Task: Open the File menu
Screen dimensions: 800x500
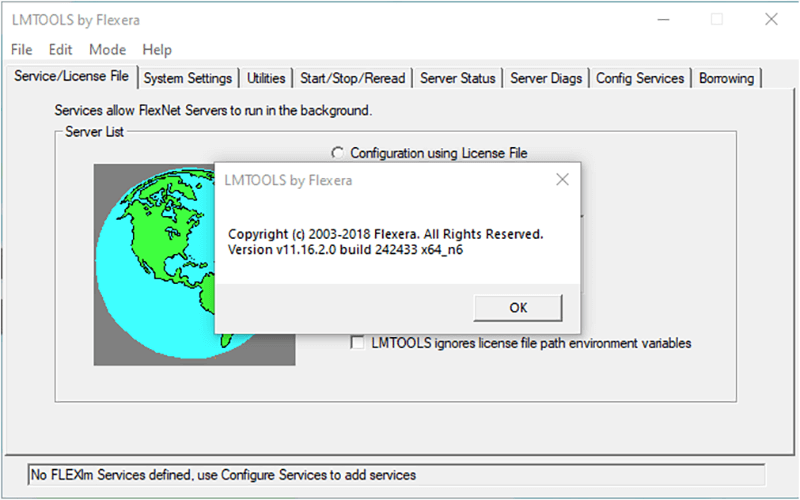Action: (x=21, y=49)
